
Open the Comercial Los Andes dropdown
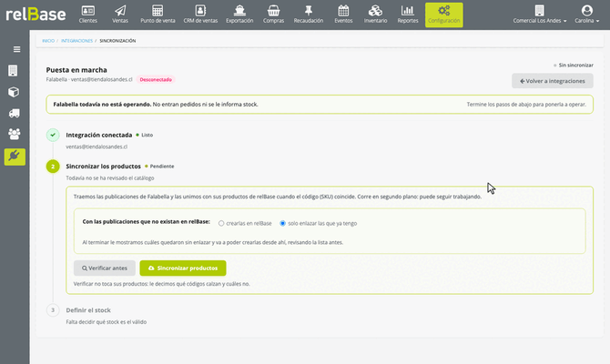pyautogui.click(x=540, y=15)
